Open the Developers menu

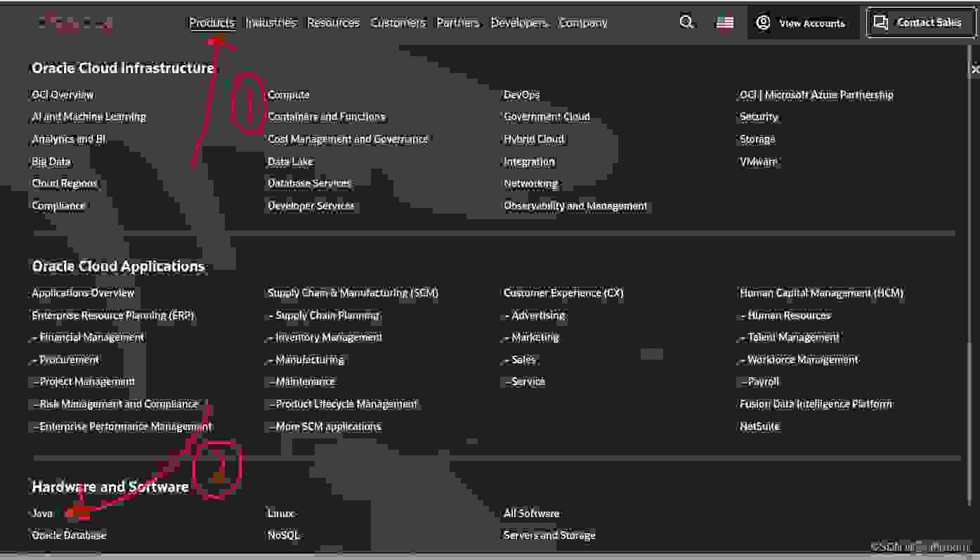518,22
